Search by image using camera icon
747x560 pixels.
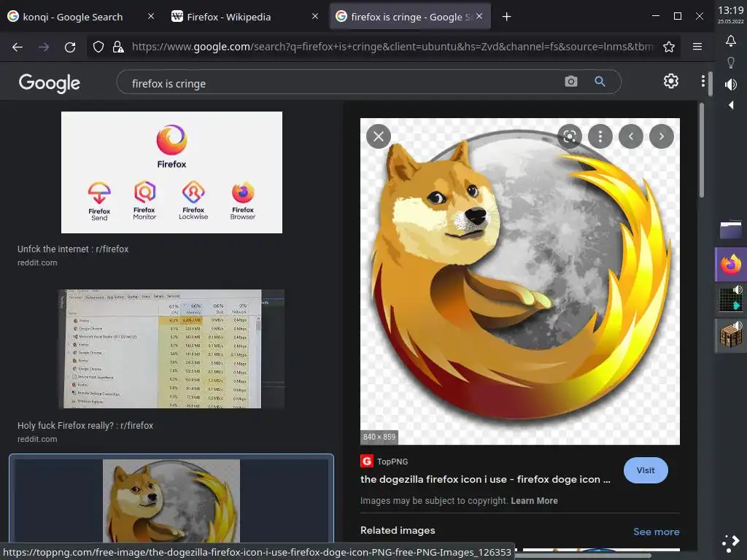[570, 82]
